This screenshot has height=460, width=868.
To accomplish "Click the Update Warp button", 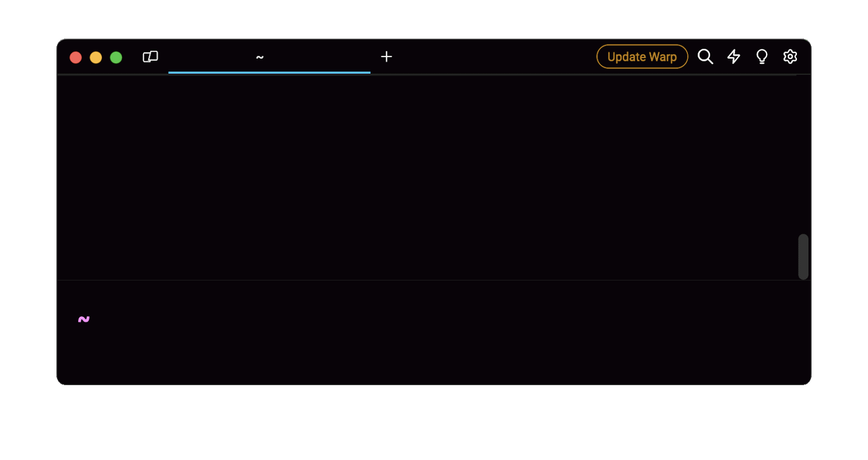I will coord(642,56).
